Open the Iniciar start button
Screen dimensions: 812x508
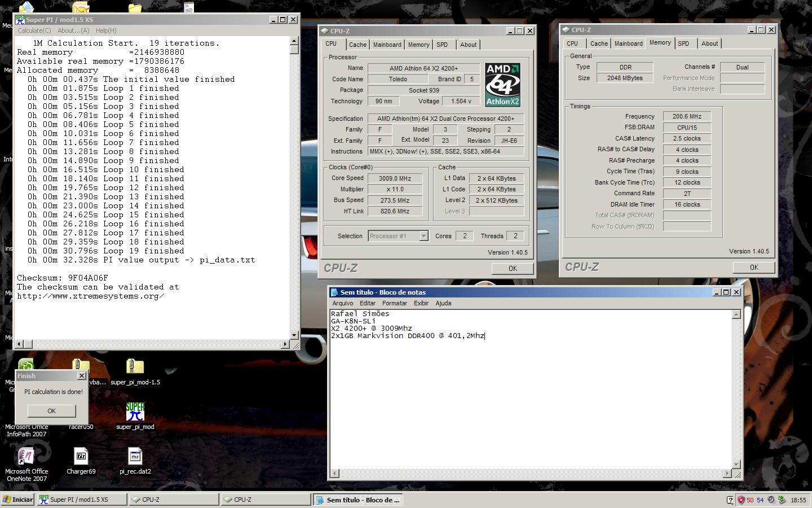18,500
